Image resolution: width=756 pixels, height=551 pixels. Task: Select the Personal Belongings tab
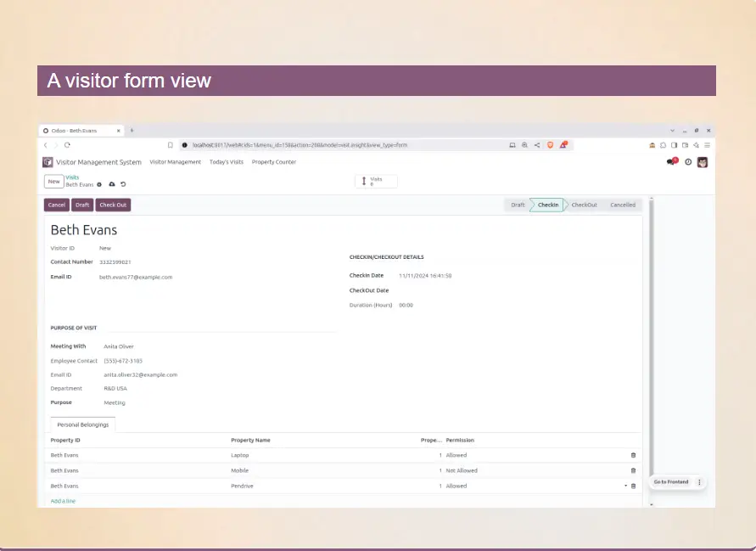click(x=83, y=424)
